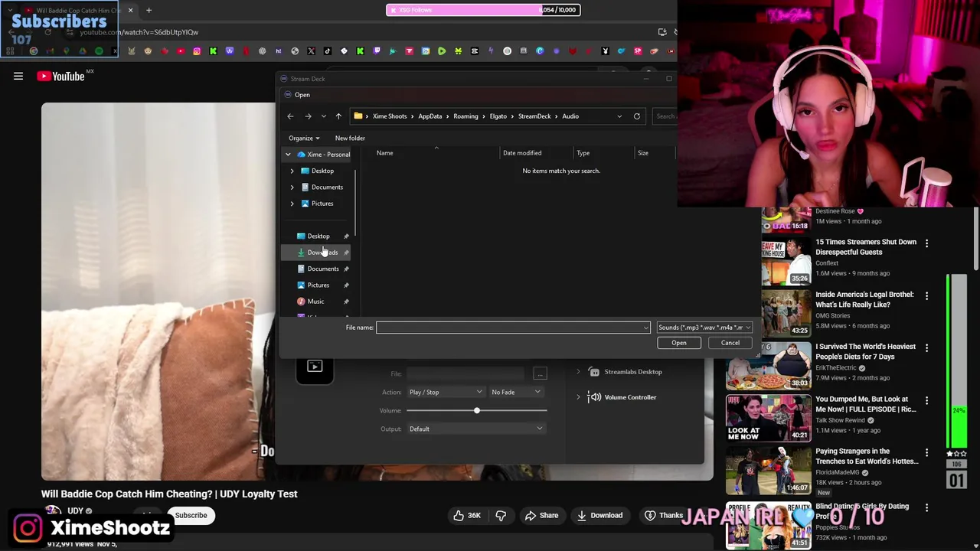980x551 pixels.
Task: Expand Streamlabs Desktop plugin category
Action: (x=578, y=372)
